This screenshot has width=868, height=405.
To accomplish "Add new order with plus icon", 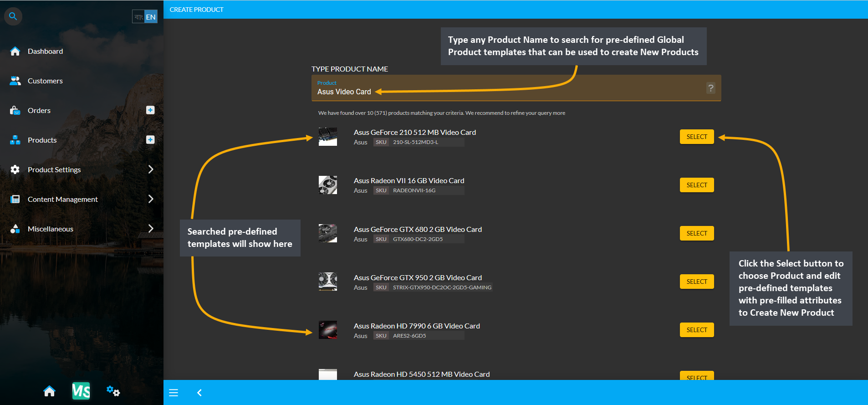I will 150,110.
